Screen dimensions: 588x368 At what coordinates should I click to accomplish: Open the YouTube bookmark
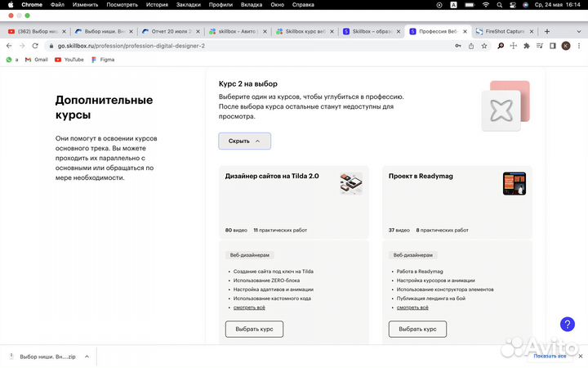(69, 60)
